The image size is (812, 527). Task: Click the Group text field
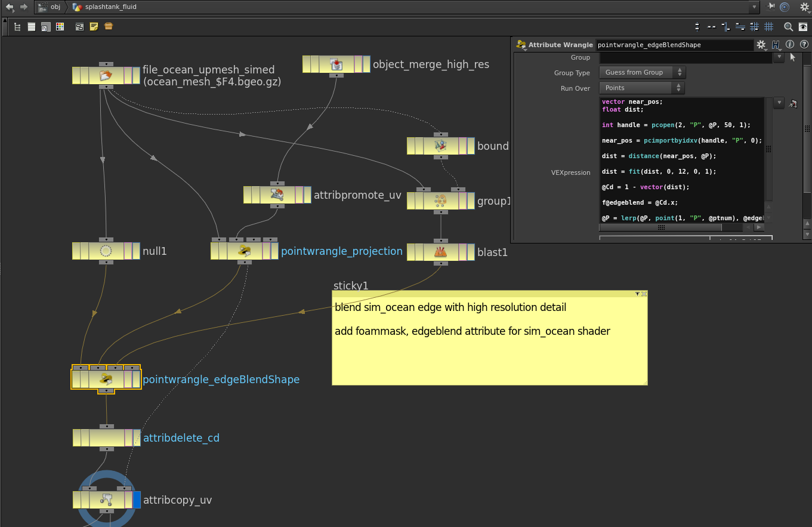[x=686, y=58]
